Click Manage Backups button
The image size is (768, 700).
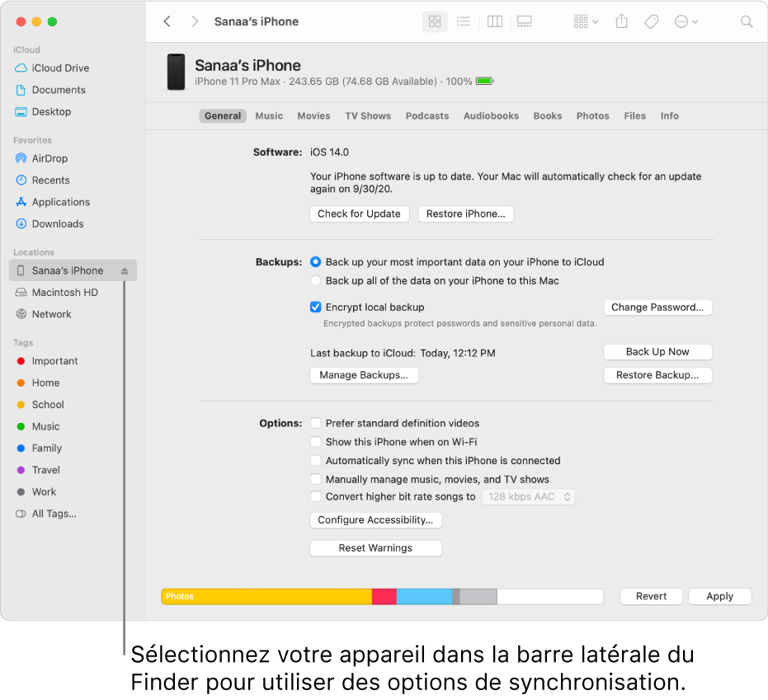pos(364,375)
